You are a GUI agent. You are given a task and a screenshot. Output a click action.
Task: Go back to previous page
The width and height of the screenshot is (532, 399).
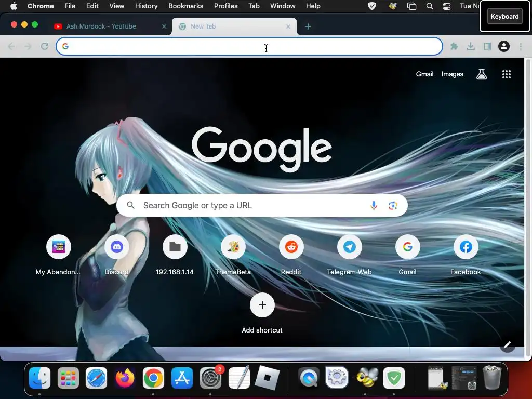[x=11, y=46]
